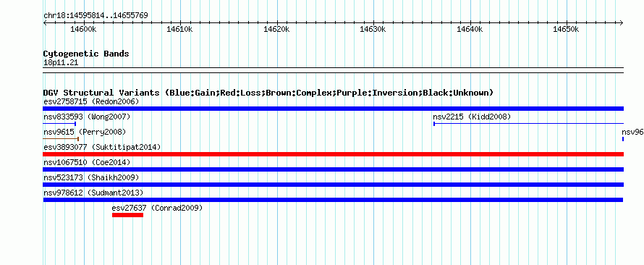Click the esv2758715 (Redon2006) label
Screen dimensions: 644x265
pyautogui.click(x=91, y=101)
